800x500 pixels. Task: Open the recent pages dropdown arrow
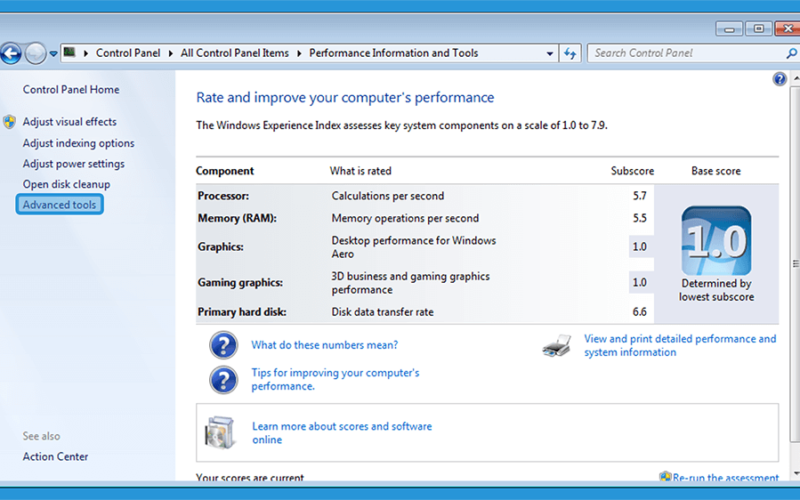pyautogui.click(x=53, y=54)
